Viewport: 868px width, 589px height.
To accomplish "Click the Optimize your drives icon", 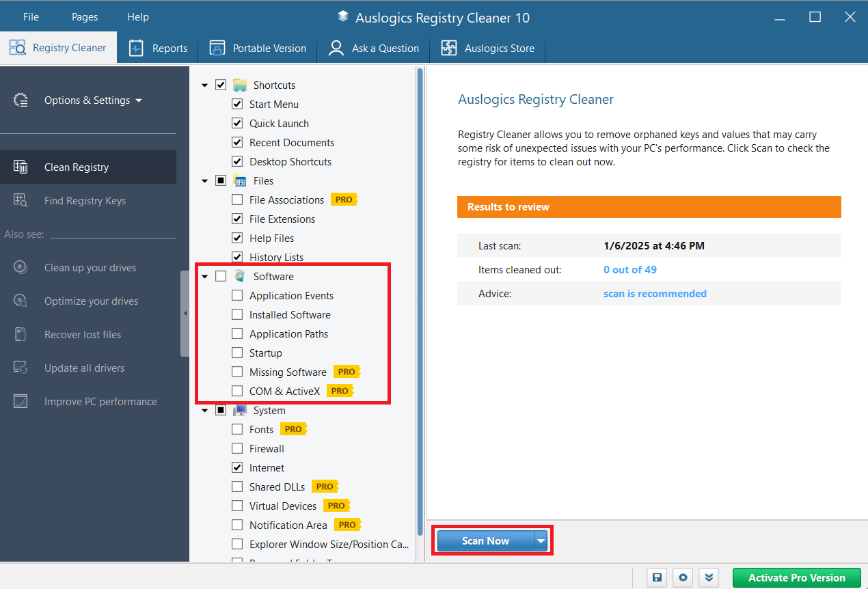I will pyautogui.click(x=21, y=301).
